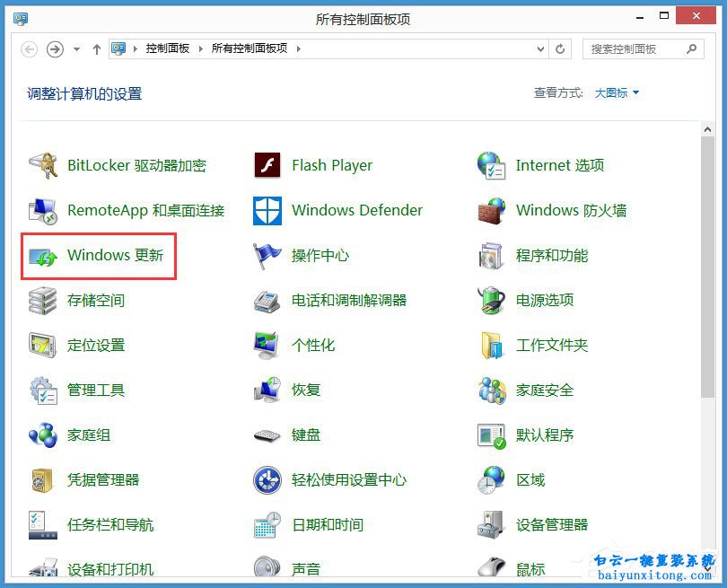
Task: Open the address bar history dropdown
Action: 541,49
